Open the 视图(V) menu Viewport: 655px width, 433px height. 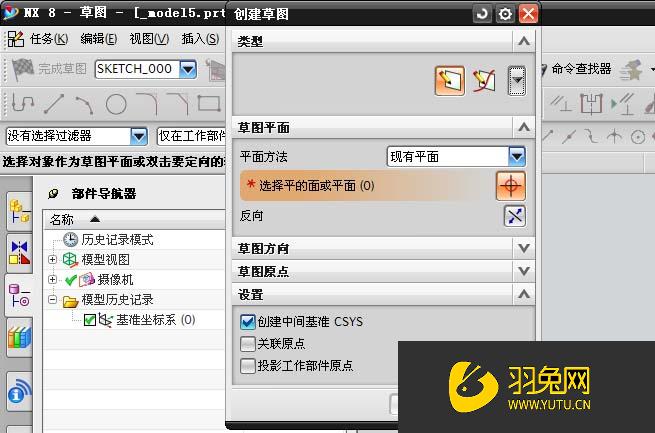click(149, 39)
